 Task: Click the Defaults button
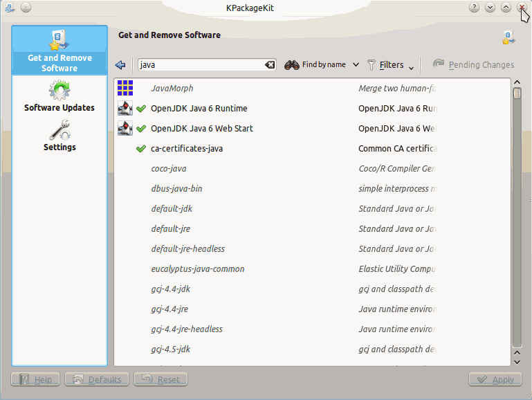[x=97, y=379]
